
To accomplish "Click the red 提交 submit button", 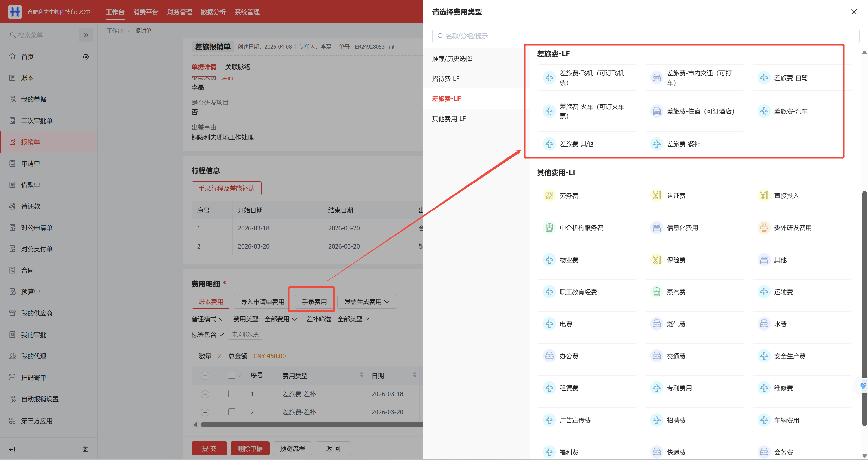I will 209,448.
